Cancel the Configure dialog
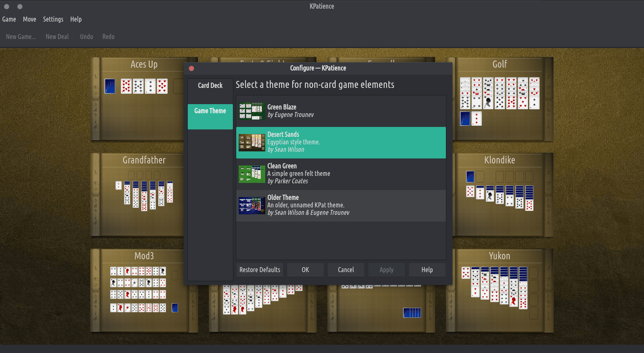644x353 pixels. 346,270
